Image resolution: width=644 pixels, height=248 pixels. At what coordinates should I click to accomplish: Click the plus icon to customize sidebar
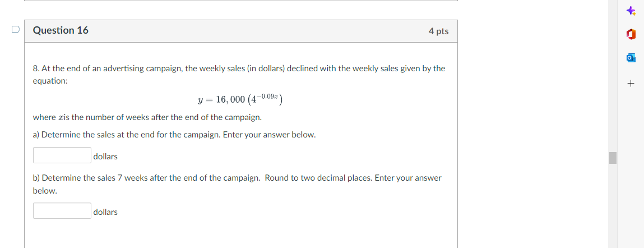631,84
